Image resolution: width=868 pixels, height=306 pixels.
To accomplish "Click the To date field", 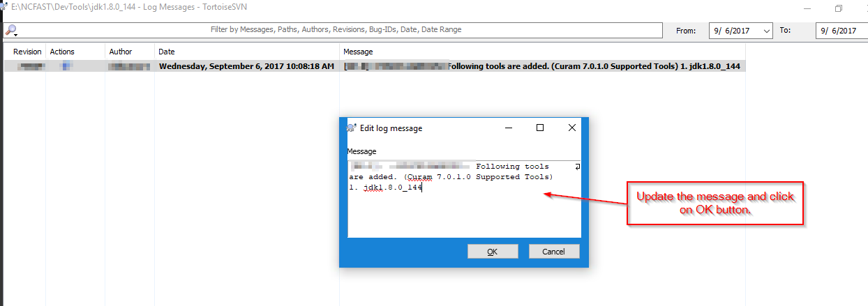I will point(841,31).
